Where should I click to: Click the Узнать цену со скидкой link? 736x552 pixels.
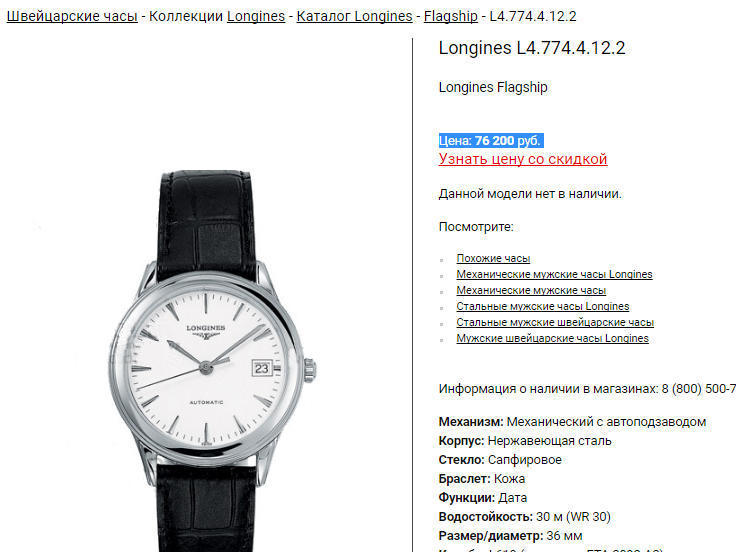(x=523, y=159)
